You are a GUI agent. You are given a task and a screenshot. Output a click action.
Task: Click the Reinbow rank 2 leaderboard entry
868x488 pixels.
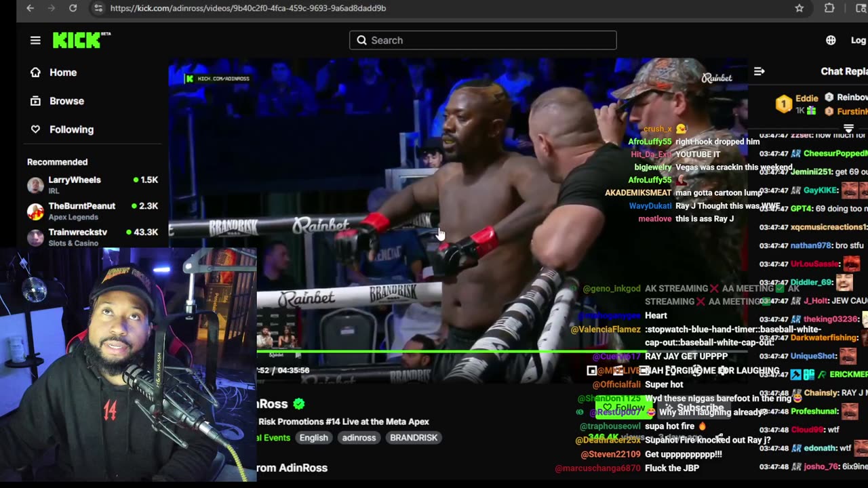[x=846, y=98]
